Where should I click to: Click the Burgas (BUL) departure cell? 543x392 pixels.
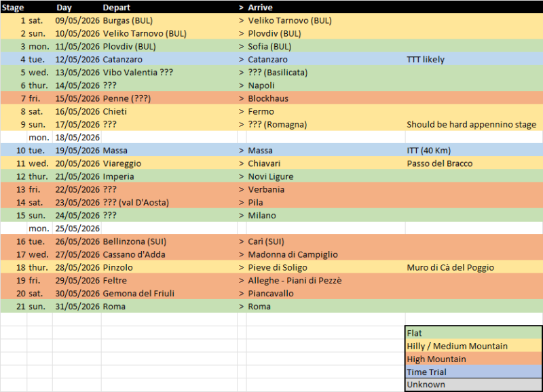(129, 20)
